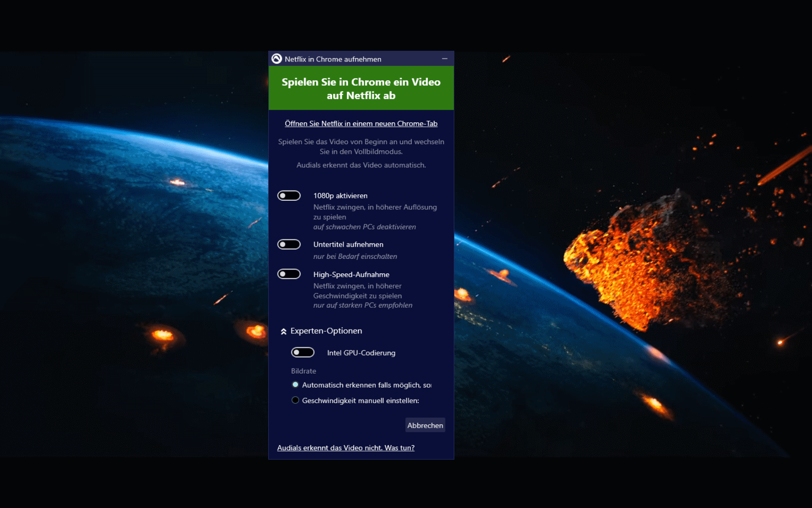Enable Intel GPU-Codierung toggle

coord(303,352)
